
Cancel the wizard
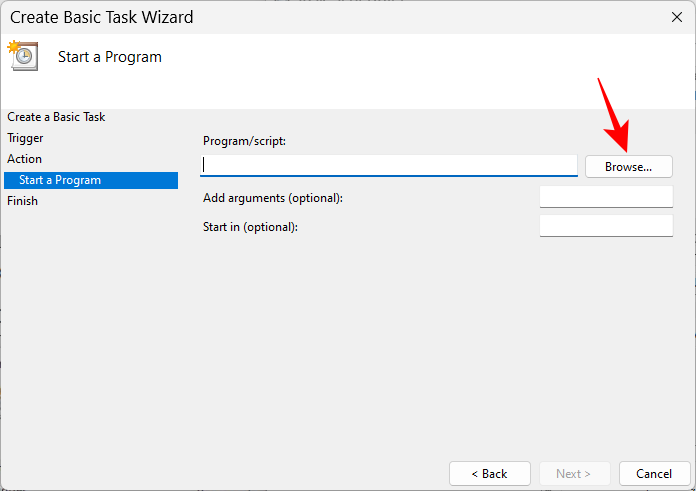point(654,474)
